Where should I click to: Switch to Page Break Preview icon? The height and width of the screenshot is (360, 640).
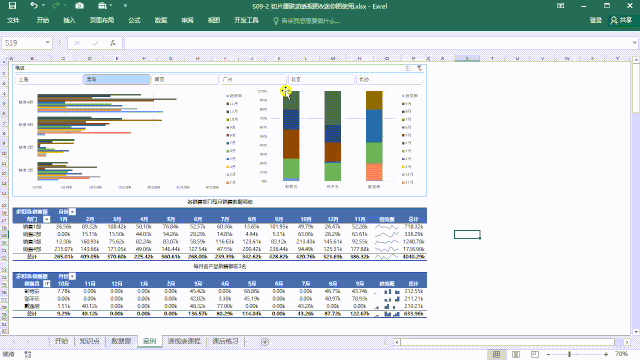[535, 354]
